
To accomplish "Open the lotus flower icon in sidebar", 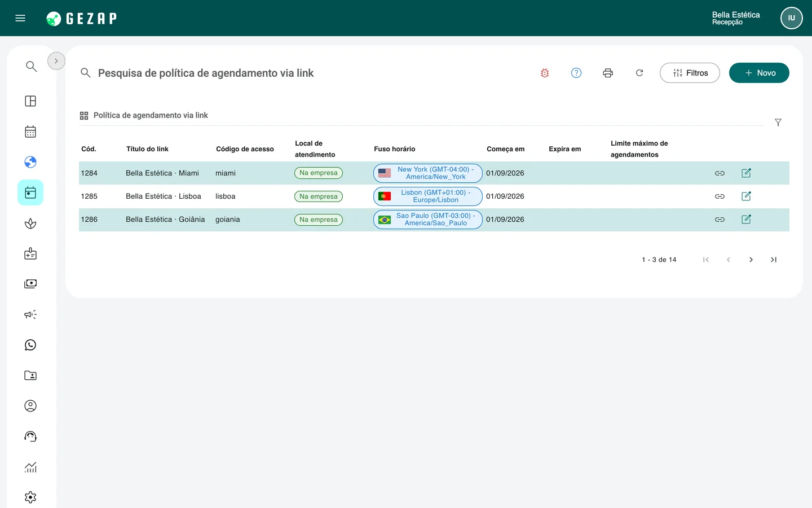I will [30, 224].
